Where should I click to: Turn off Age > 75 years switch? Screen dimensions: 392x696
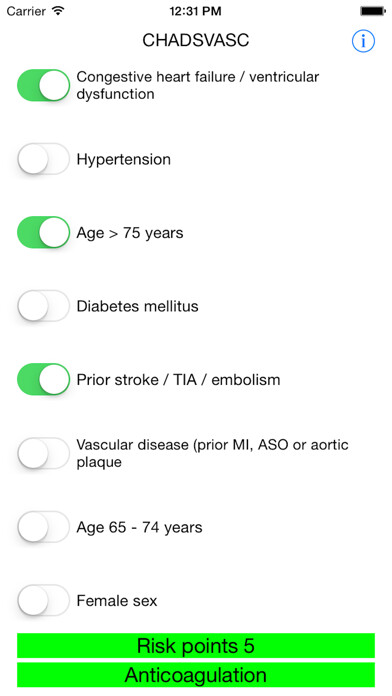click(x=44, y=233)
